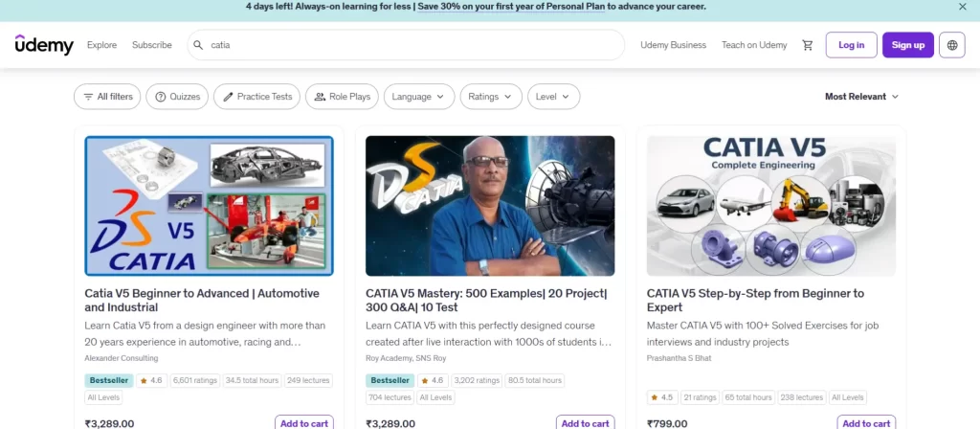Open the shopping cart icon
This screenshot has height=429, width=980.
(808, 45)
